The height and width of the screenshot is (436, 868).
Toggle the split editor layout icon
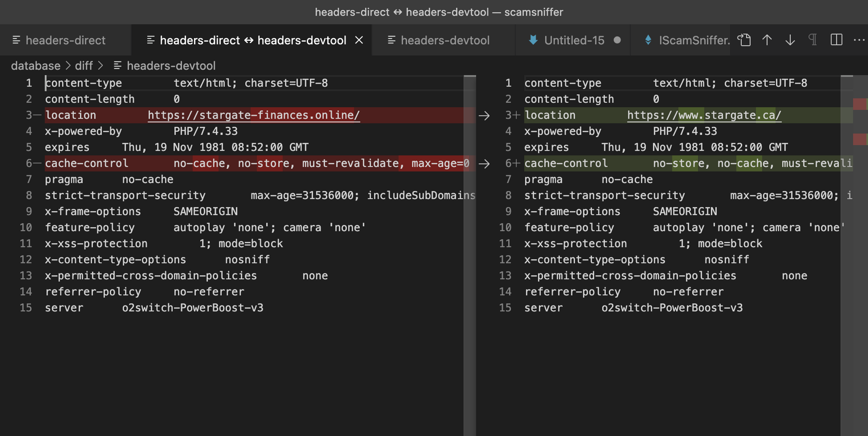click(836, 40)
